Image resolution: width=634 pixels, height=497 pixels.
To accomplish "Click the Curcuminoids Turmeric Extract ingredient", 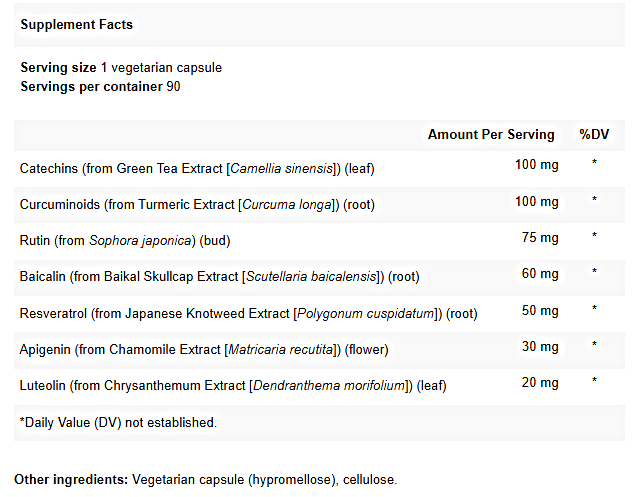I will coord(197,204).
